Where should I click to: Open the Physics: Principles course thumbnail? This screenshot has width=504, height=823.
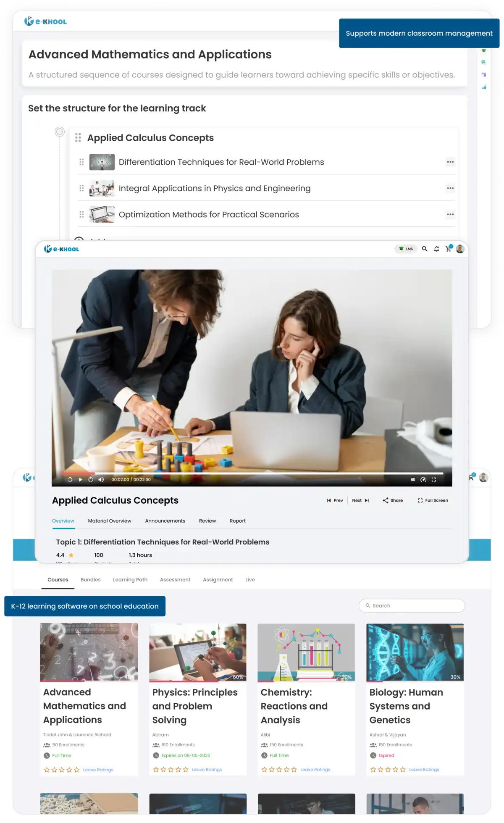tap(198, 652)
